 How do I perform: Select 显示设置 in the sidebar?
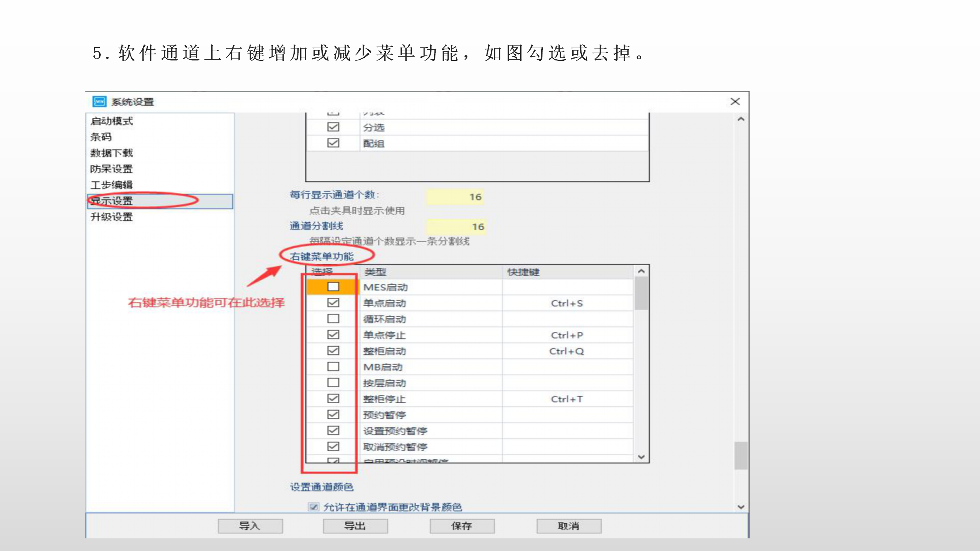click(160, 201)
